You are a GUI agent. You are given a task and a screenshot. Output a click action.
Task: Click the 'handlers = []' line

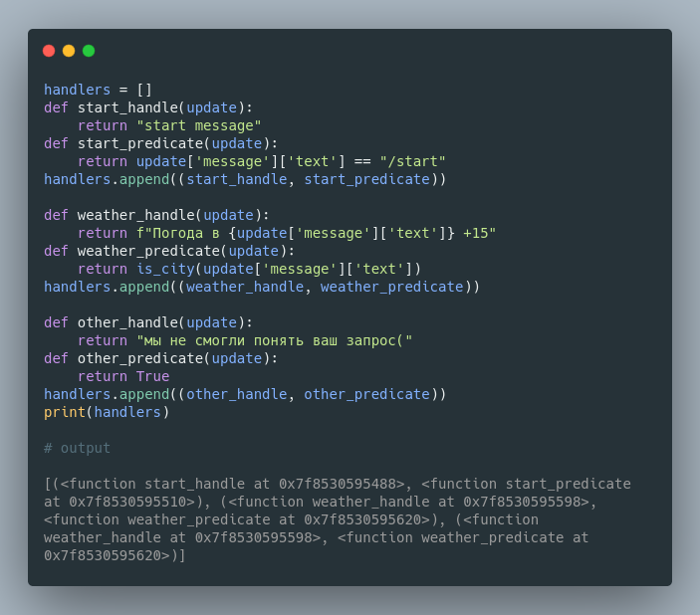click(98, 90)
